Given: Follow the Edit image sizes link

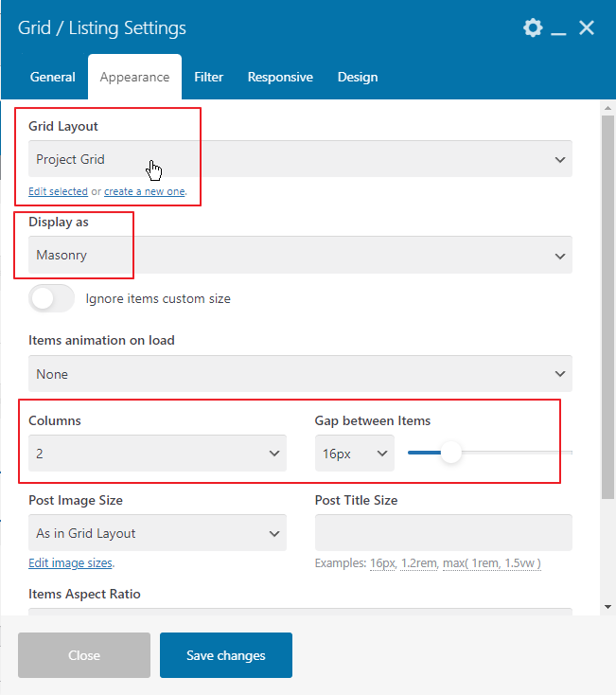Looking at the screenshot, I should (x=70, y=563).
